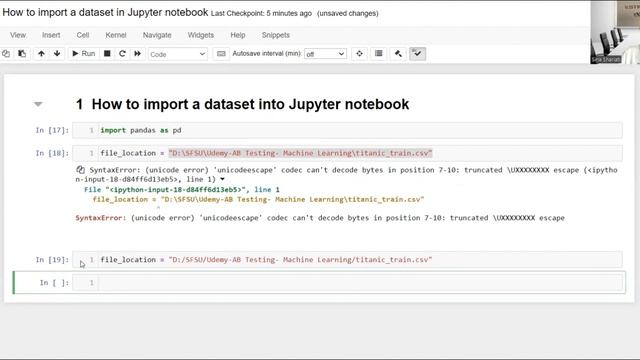Click the heading 'How to import a dataset into Jupyter notebook'
This screenshot has width=640, height=360.
250,104
